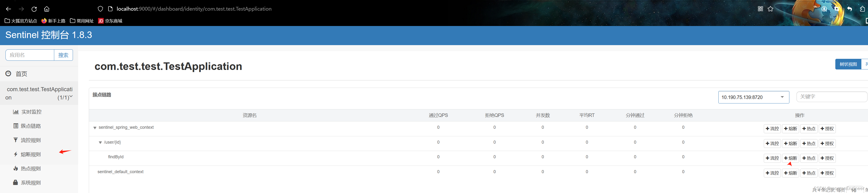Click the 搜索 button
Viewport: 868px width, 193px height.
[63, 55]
